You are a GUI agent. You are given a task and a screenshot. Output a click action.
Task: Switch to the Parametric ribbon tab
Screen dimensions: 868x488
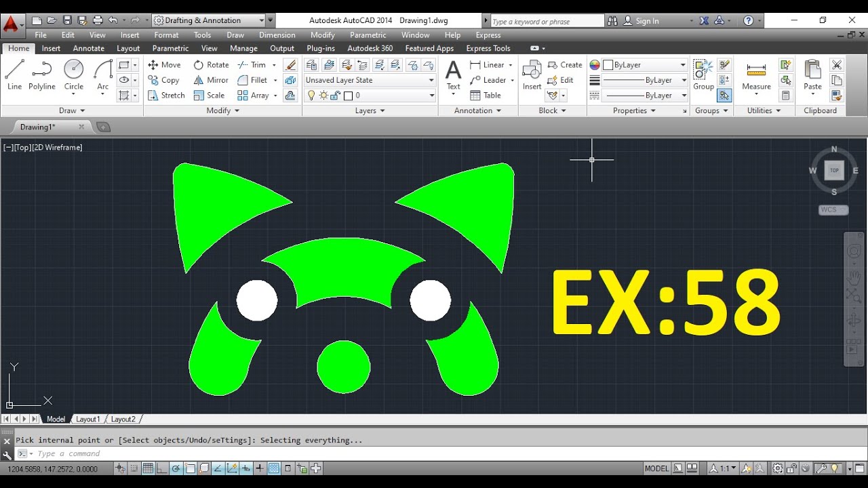pos(170,48)
